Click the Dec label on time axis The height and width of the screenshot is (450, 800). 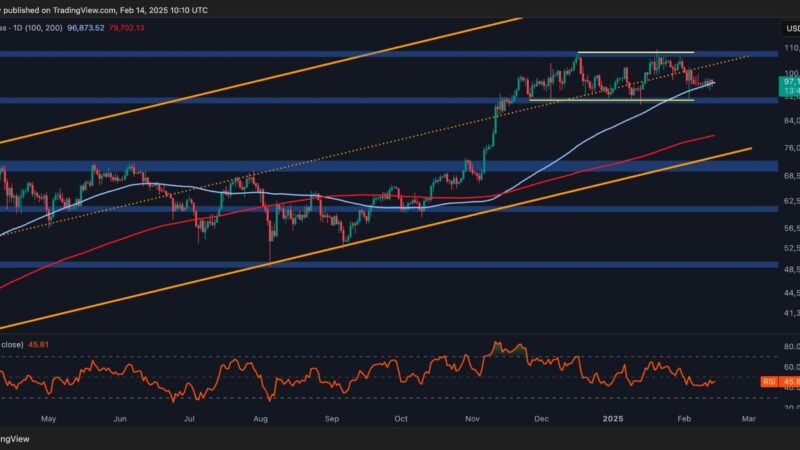[541, 419]
